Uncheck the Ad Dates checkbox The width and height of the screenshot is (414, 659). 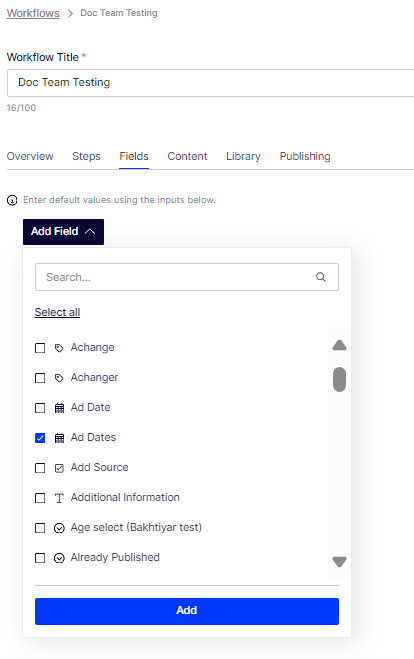coord(40,438)
